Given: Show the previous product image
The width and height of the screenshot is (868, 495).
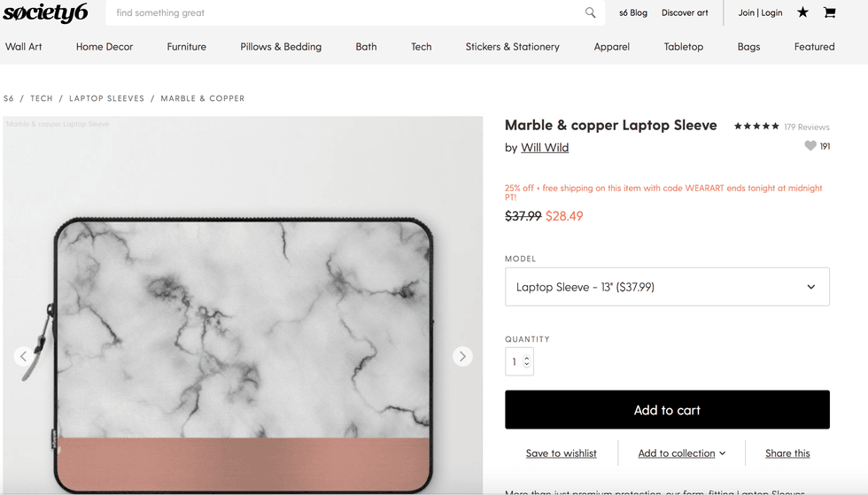Looking at the screenshot, I should coord(24,356).
